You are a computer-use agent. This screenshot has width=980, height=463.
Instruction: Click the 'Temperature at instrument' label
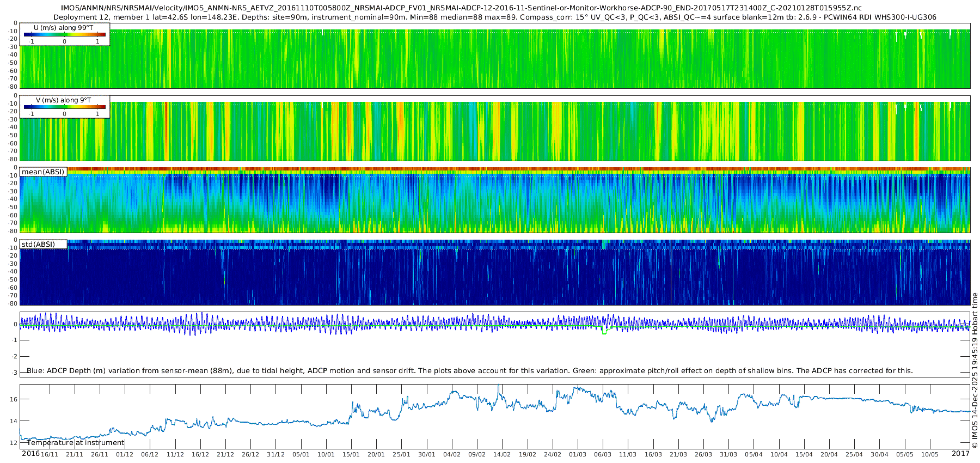(76, 443)
